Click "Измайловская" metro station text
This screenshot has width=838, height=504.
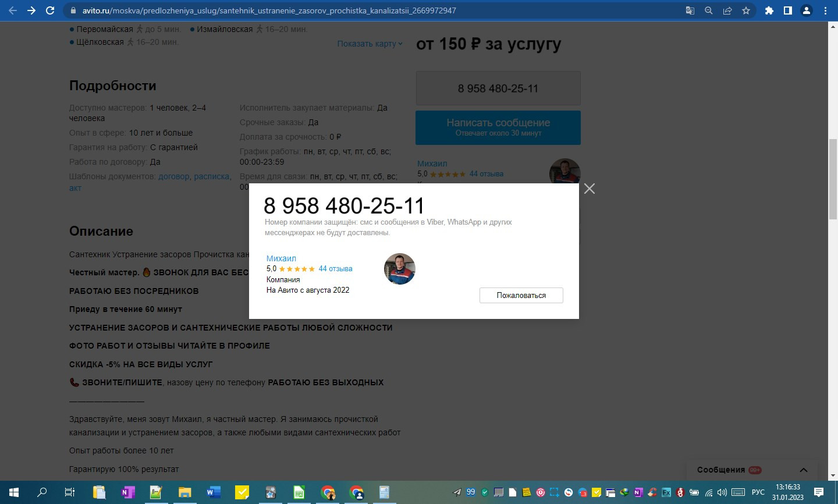225,29
